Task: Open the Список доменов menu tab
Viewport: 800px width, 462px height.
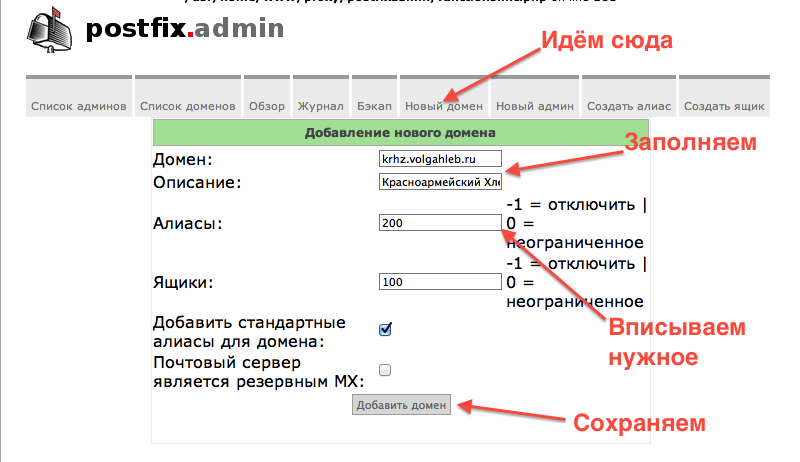Action: pyautogui.click(x=188, y=106)
